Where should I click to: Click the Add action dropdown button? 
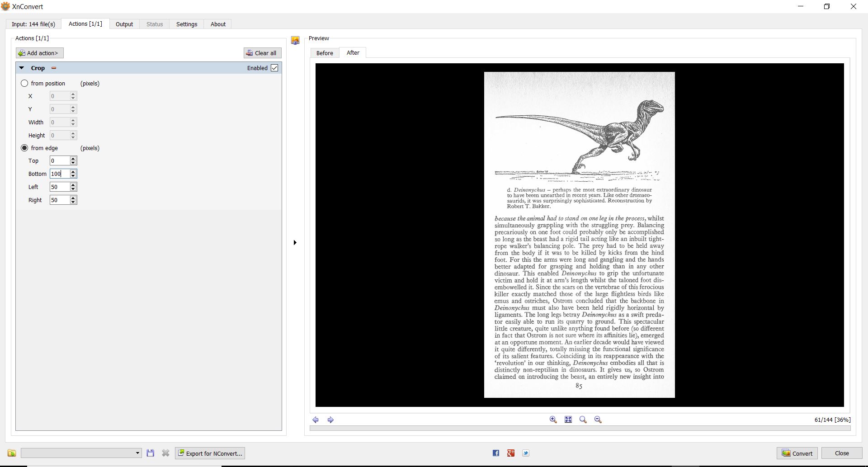click(39, 53)
